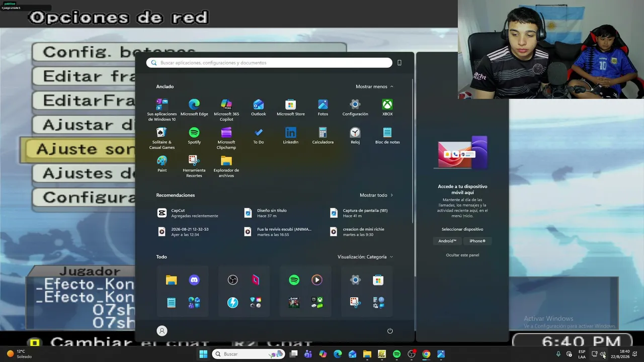644x362 pixels.
Task: Click the taskbar Buscar search box
Action: (x=248, y=354)
